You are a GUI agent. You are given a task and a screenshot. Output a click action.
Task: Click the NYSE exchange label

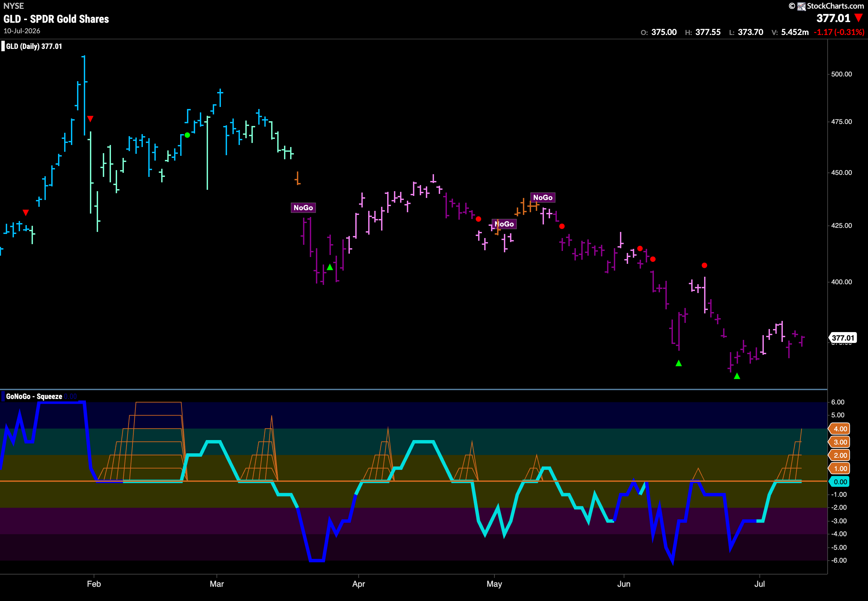coord(14,6)
